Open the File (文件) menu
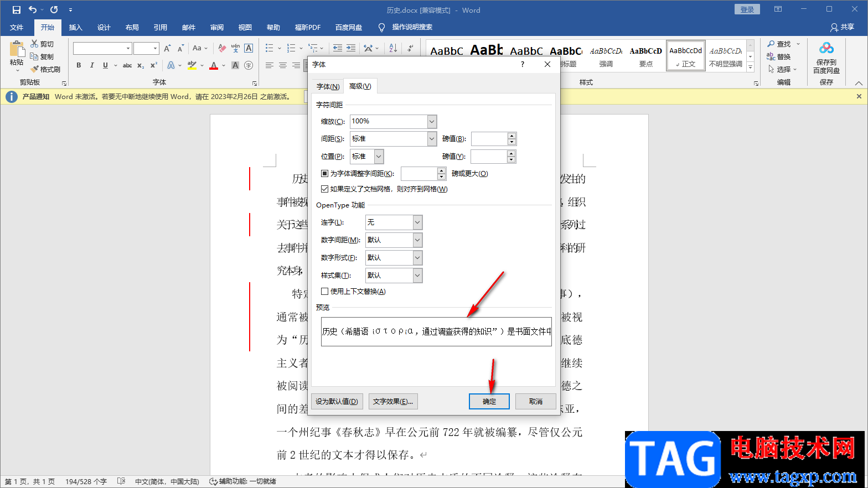The image size is (868, 488). (17, 27)
